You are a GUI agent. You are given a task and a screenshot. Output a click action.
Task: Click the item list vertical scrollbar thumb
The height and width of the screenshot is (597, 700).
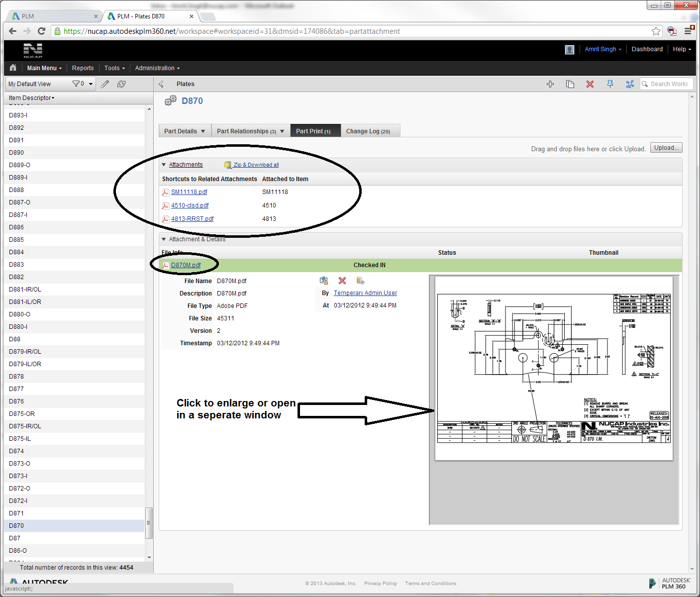coord(149,523)
